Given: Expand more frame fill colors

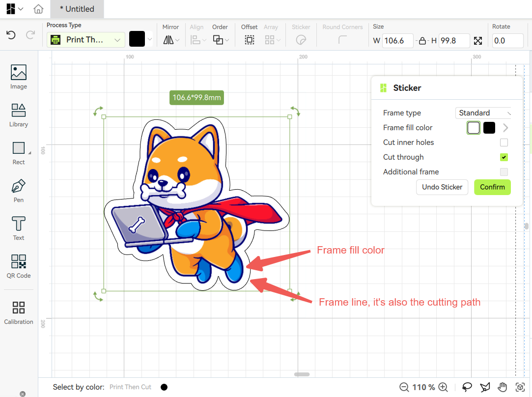Looking at the screenshot, I should click(x=505, y=128).
